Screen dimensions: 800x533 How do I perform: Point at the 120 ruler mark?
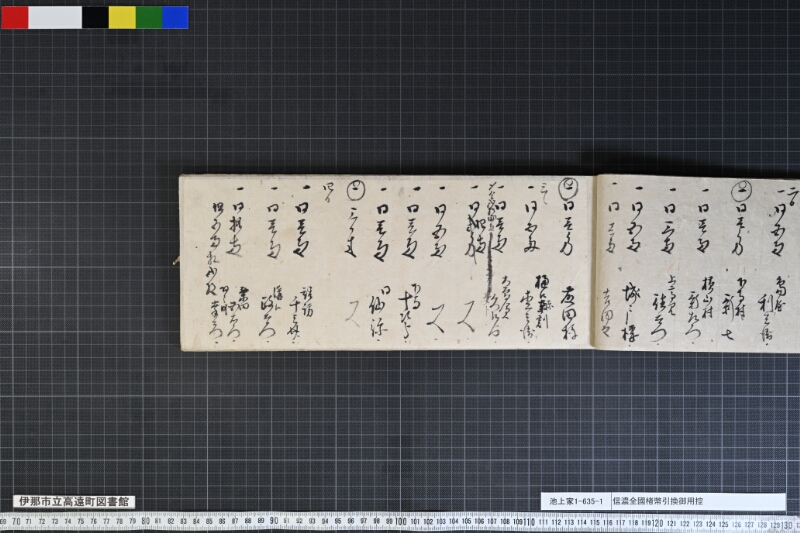pyautogui.click(x=658, y=523)
